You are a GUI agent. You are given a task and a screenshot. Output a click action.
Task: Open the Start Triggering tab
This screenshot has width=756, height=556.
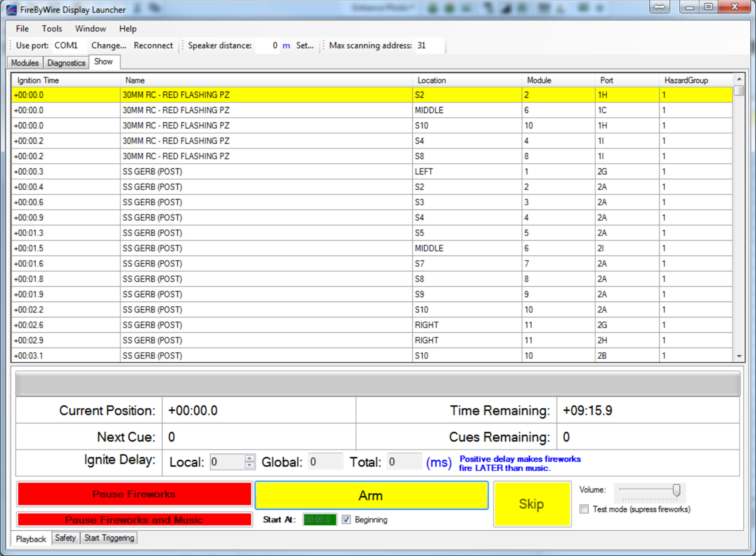[109, 538]
